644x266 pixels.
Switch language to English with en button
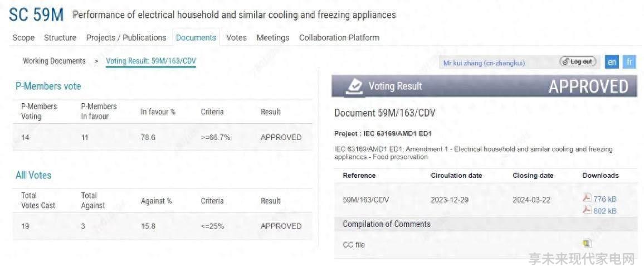pos(612,62)
